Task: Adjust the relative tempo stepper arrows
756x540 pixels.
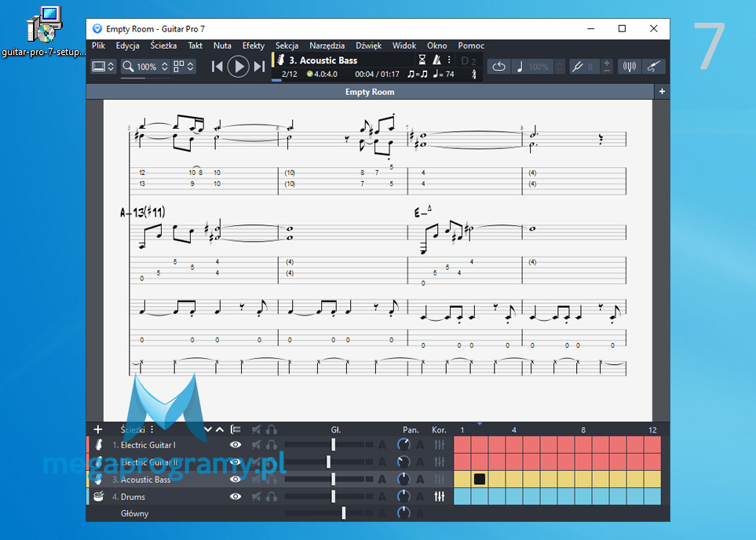Action: pyautogui.click(x=559, y=67)
